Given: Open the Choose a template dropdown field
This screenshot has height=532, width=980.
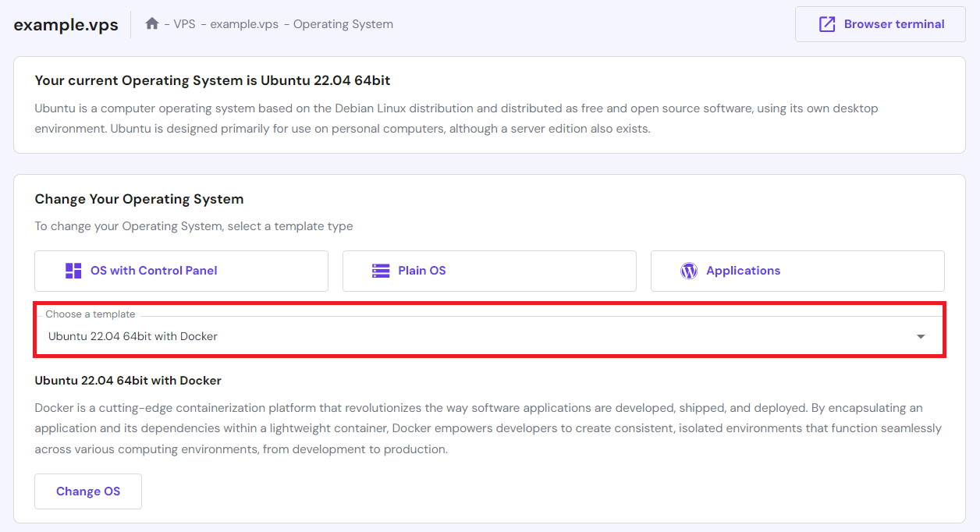Looking at the screenshot, I should [468, 337].
